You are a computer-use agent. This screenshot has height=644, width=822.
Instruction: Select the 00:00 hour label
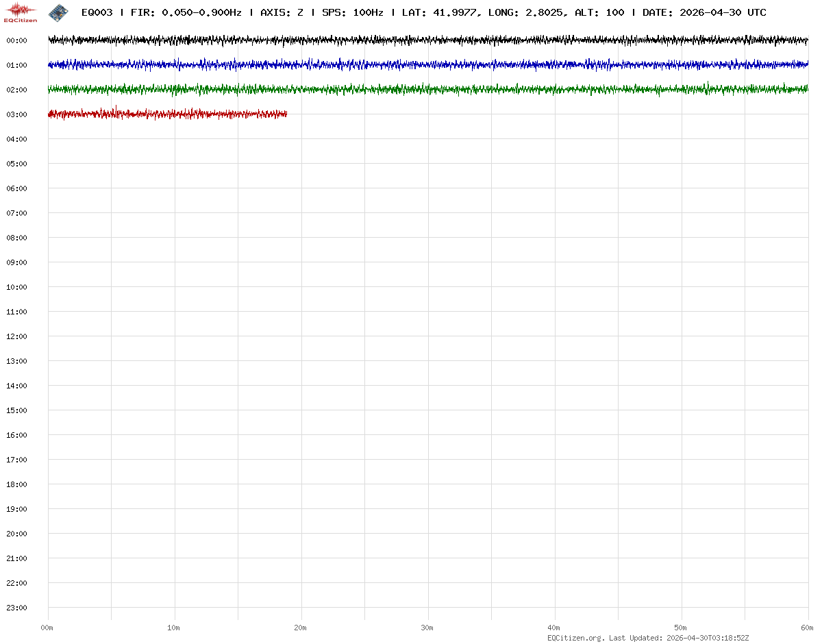pyautogui.click(x=16, y=40)
